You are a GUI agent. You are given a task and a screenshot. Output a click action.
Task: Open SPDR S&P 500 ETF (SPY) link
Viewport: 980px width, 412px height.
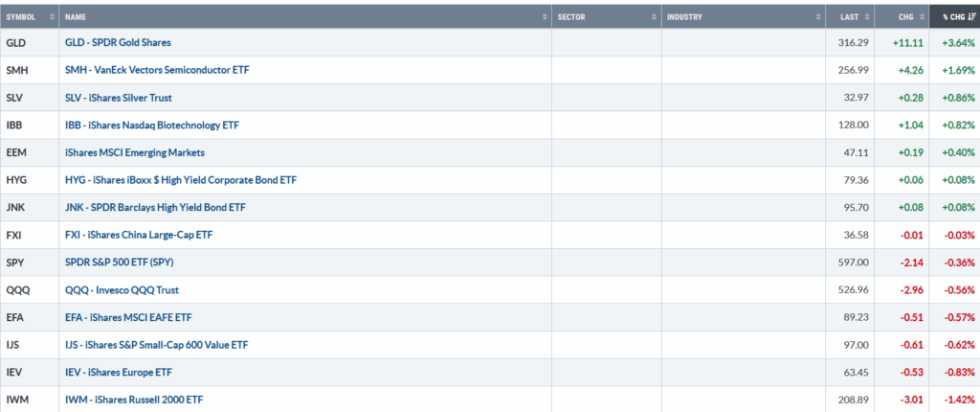pyautogui.click(x=120, y=263)
